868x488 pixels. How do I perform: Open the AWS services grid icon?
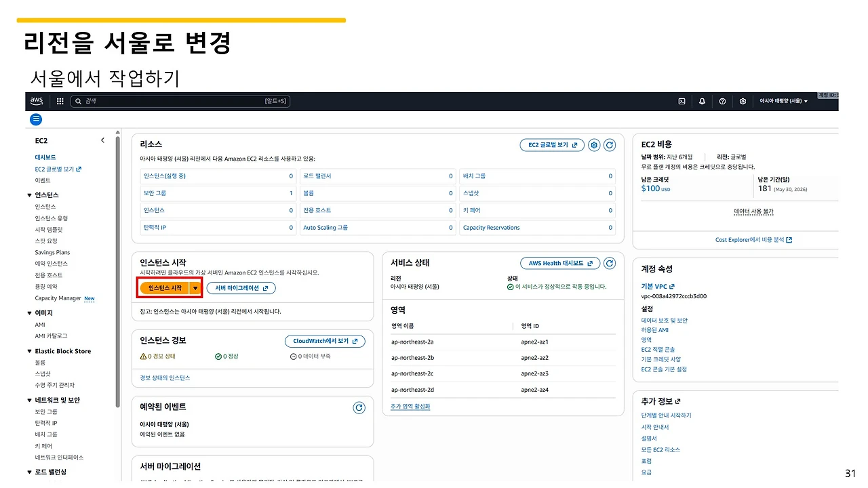point(60,101)
